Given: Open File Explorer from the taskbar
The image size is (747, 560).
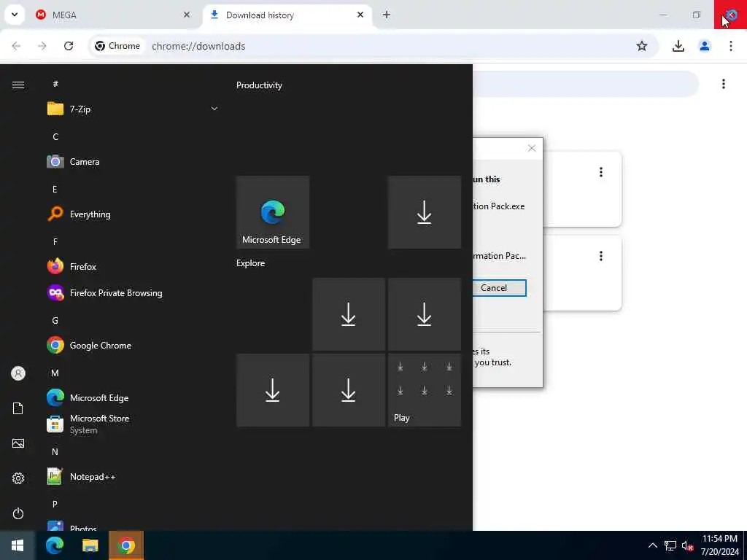Looking at the screenshot, I should coord(90,545).
